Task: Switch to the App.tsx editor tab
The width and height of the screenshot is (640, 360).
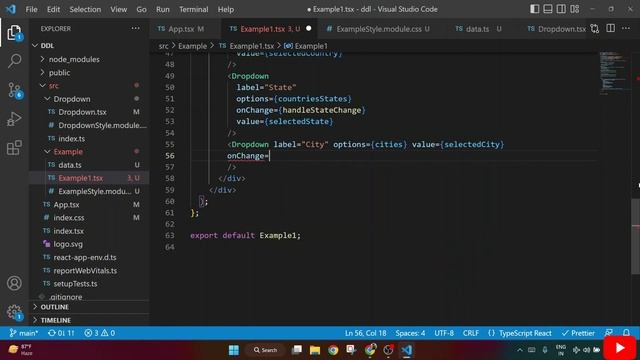Action: click(x=186, y=29)
